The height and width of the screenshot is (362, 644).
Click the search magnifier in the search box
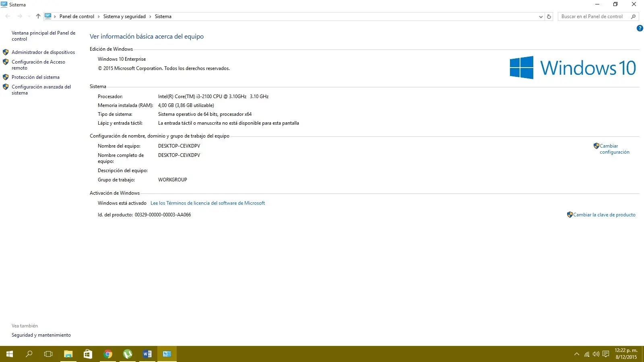(x=634, y=16)
